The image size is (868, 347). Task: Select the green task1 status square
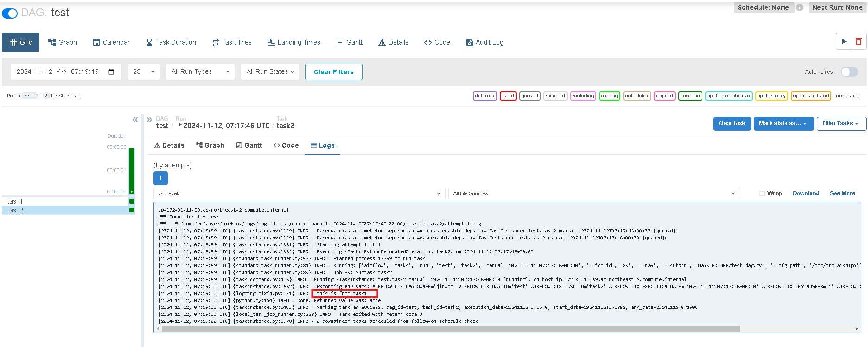pyautogui.click(x=132, y=201)
